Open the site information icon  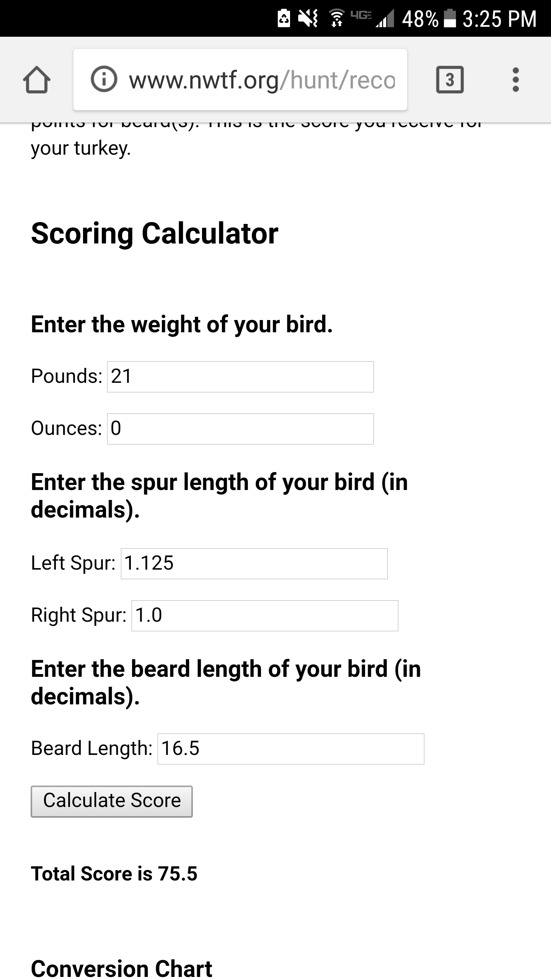click(104, 79)
